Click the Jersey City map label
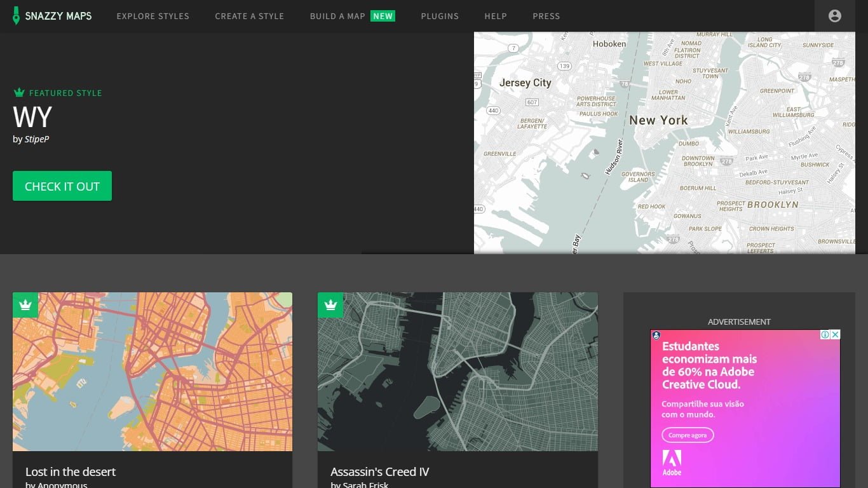Screen dimensions: 868x488 pos(526,83)
